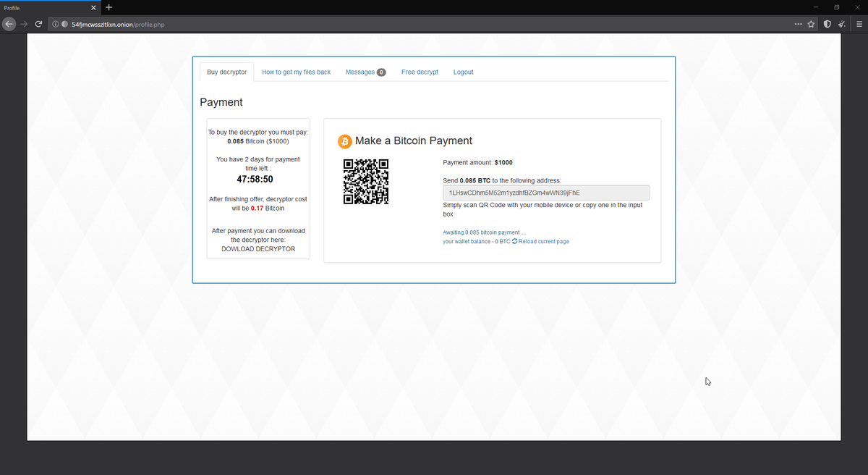Viewport: 868px width, 475px height.
Task: Click the Reload current page link
Action: click(543, 241)
